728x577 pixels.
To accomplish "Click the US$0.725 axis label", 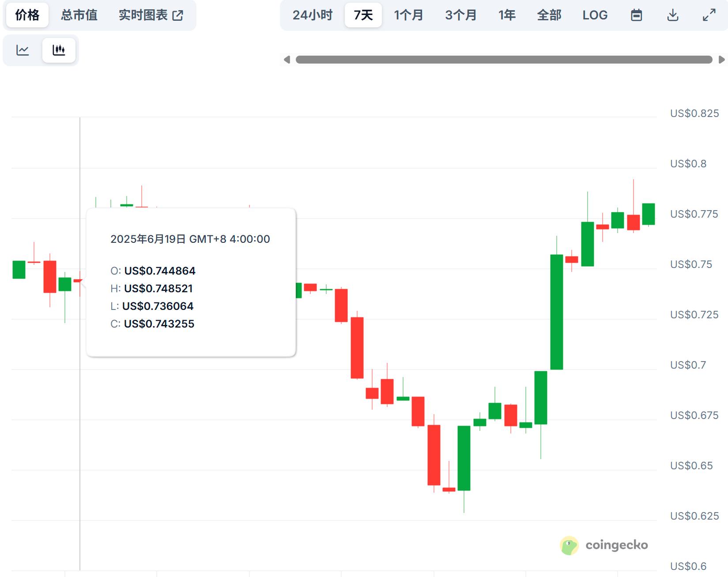I will click(694, 315).
